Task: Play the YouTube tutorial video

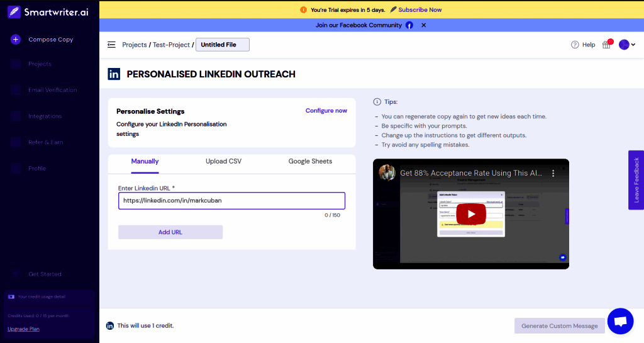Action: pos(471,213)
